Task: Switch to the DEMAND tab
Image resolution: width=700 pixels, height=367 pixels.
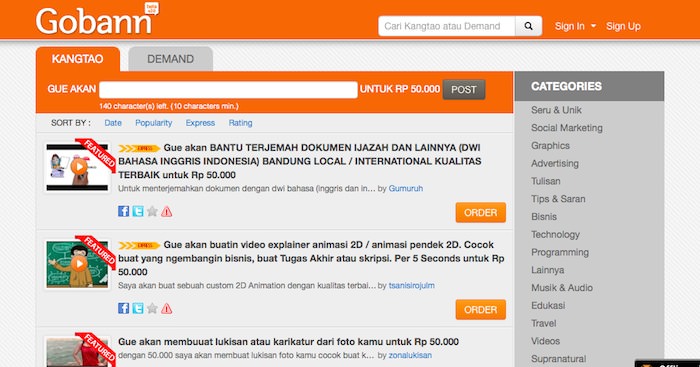Action: (x=171, y=59)
